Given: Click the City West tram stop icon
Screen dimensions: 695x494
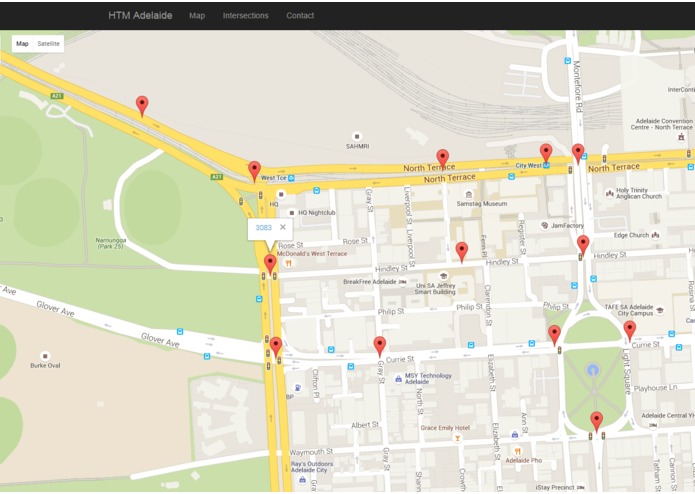Looking at the screenshot, I should tap(547, 165).
